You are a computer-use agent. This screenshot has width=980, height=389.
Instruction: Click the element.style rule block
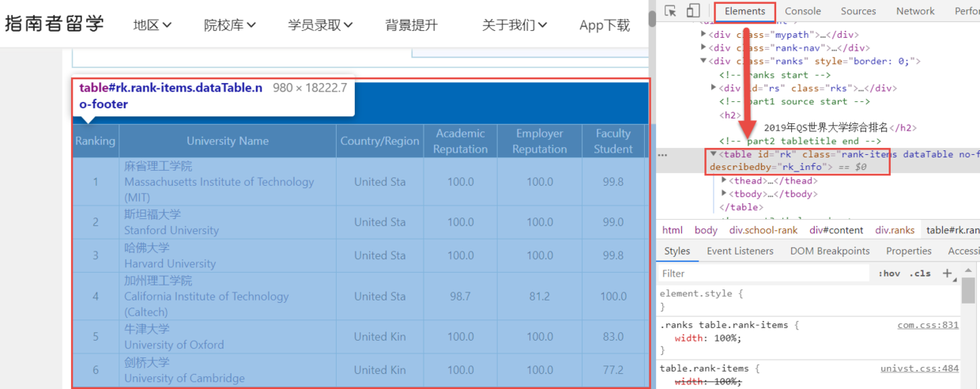[810, 300]
